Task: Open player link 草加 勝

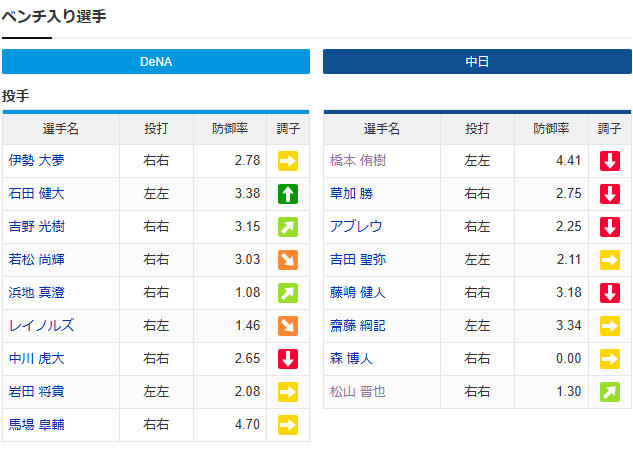Action: [x=352, y=194]
